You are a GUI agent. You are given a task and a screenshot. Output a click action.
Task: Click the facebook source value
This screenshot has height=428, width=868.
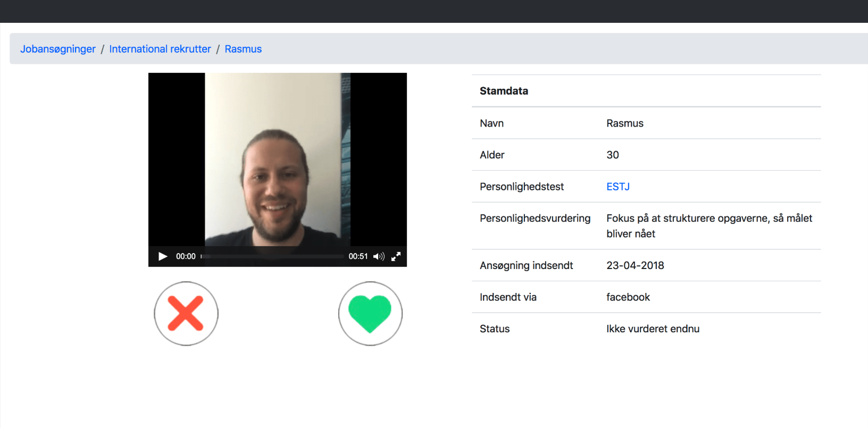628,297
